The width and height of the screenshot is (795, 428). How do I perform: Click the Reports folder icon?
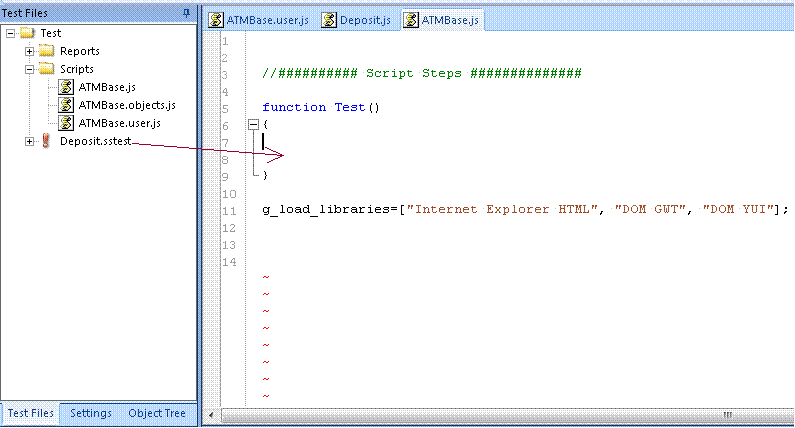click(46, 51)
